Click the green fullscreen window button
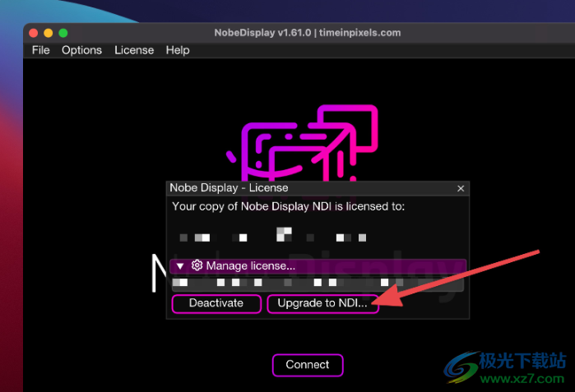 click(63, 33)
